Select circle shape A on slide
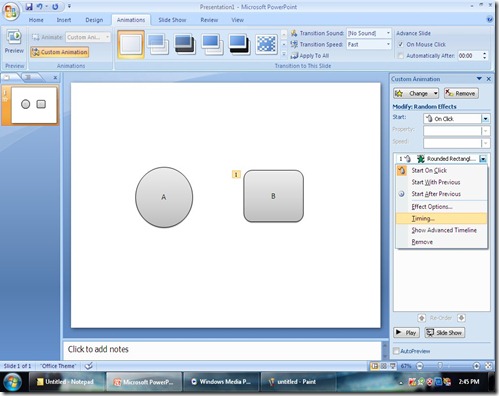This screenshot has width=499, height=396. [x=164, y=197]
